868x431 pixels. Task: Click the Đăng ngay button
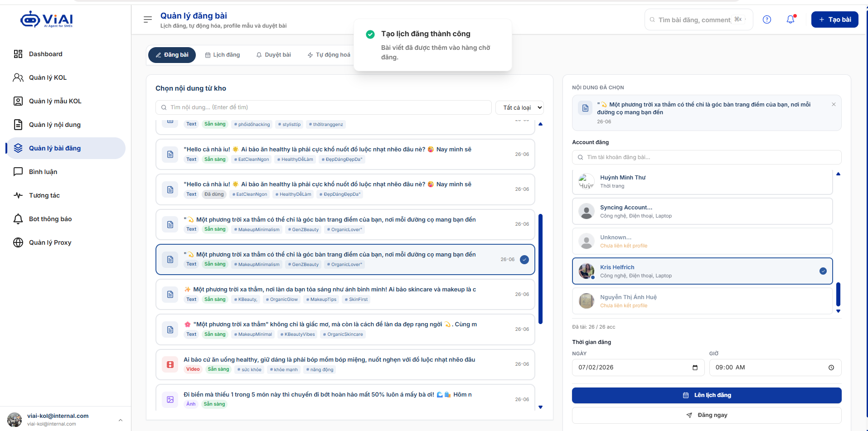pyautogui.click(x=707, y=415)
